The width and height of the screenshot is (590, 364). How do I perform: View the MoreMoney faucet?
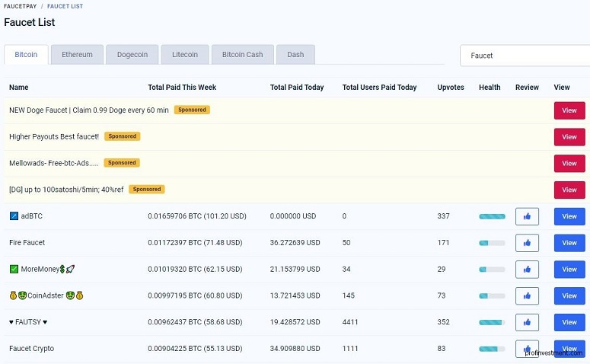(x=569, y=269)
